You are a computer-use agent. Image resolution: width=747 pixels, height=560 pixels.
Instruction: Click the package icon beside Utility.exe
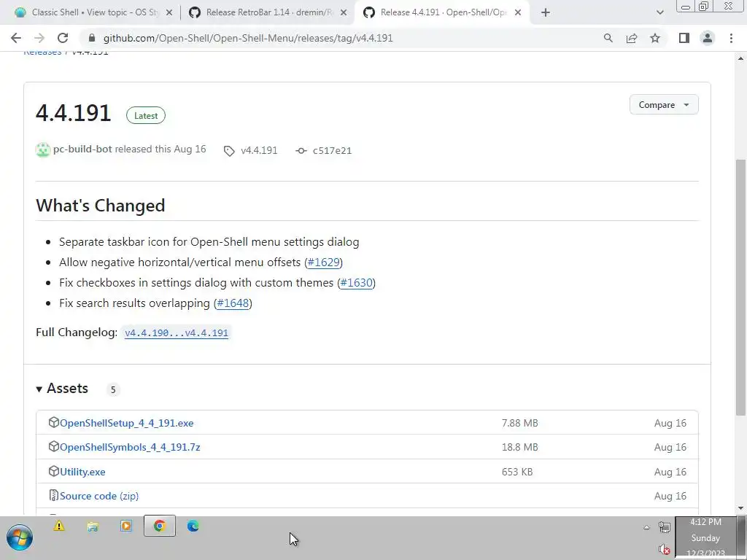click(x=54, y=472)
